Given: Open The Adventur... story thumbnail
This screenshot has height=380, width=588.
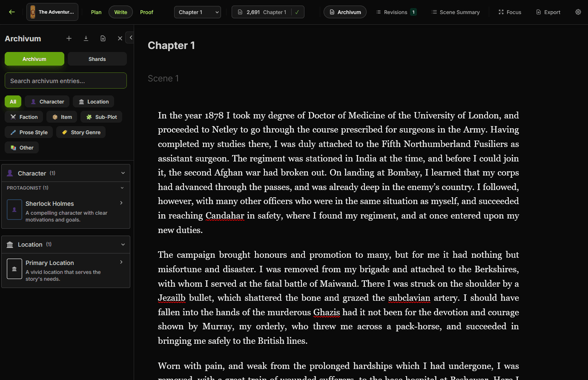Looking at the screenshot, I should (x=52, y=12).
